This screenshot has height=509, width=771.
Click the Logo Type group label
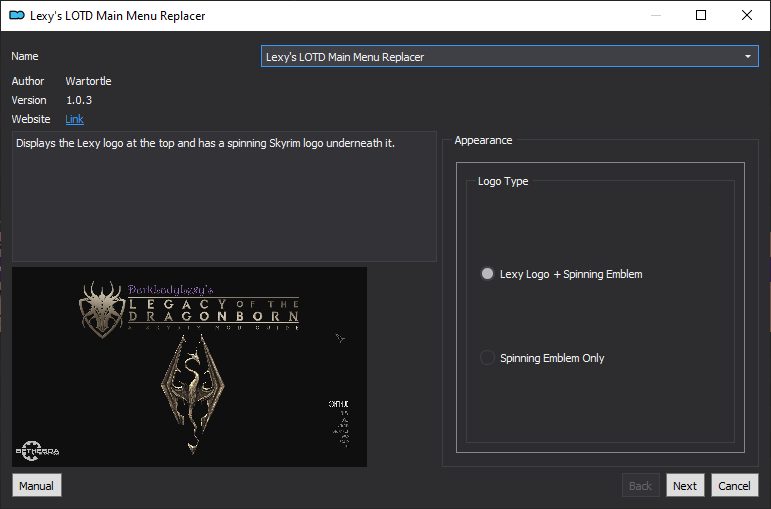click(503, 181)
